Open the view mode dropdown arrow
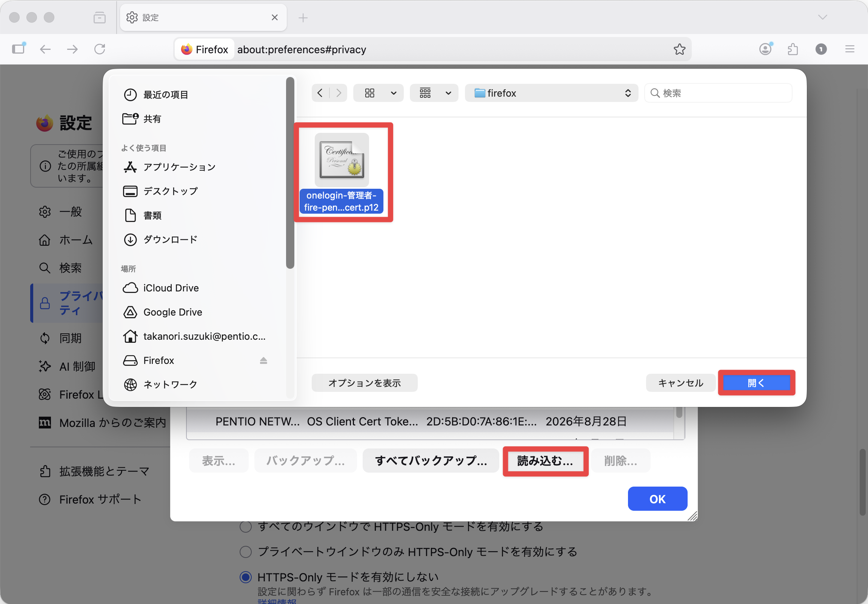The image size is (868, 604). tap(394, 93)
